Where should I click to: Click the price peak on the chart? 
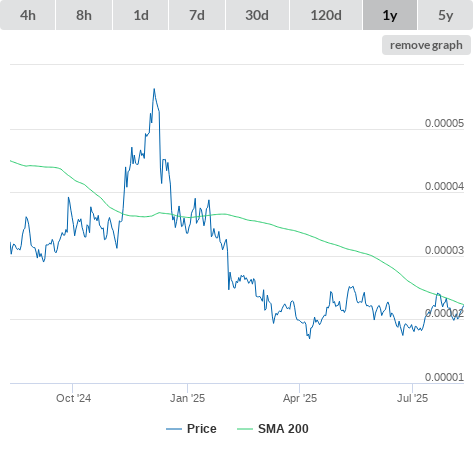pos(154,89)
